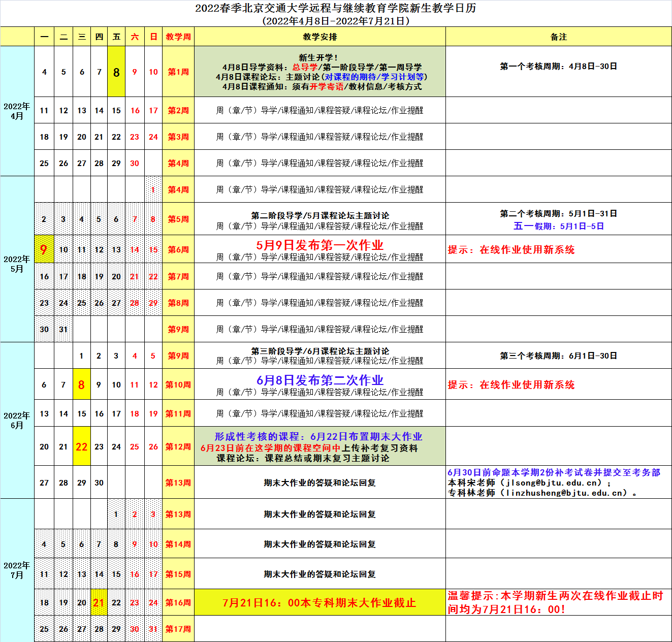Click the highlighted July 21 date cell
Image resolution: width=672 pixels, height=642 pixels.
pos(99,602)
